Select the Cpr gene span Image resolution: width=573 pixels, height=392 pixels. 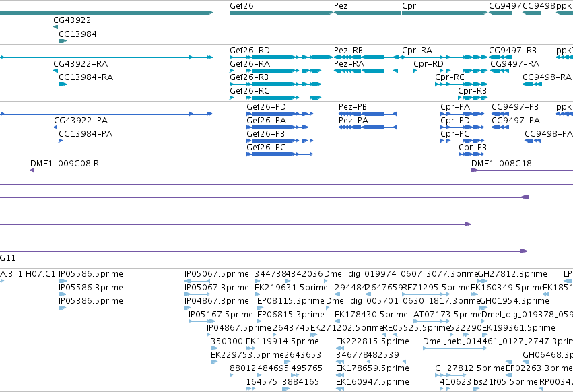[444, 13]
